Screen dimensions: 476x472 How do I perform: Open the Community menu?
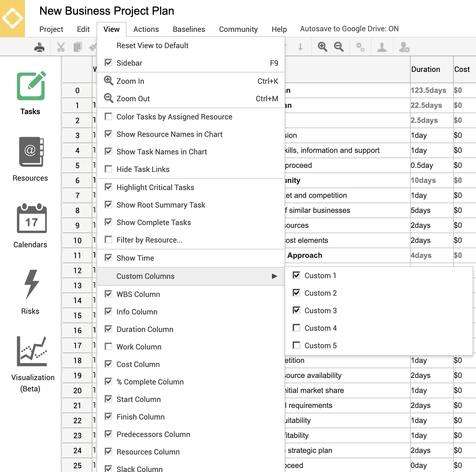click(x=238, y=29)
